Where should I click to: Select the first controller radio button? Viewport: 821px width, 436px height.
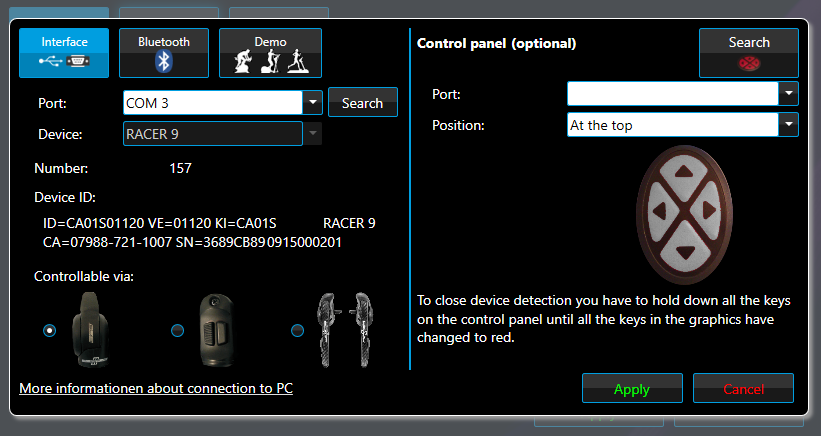49,330
